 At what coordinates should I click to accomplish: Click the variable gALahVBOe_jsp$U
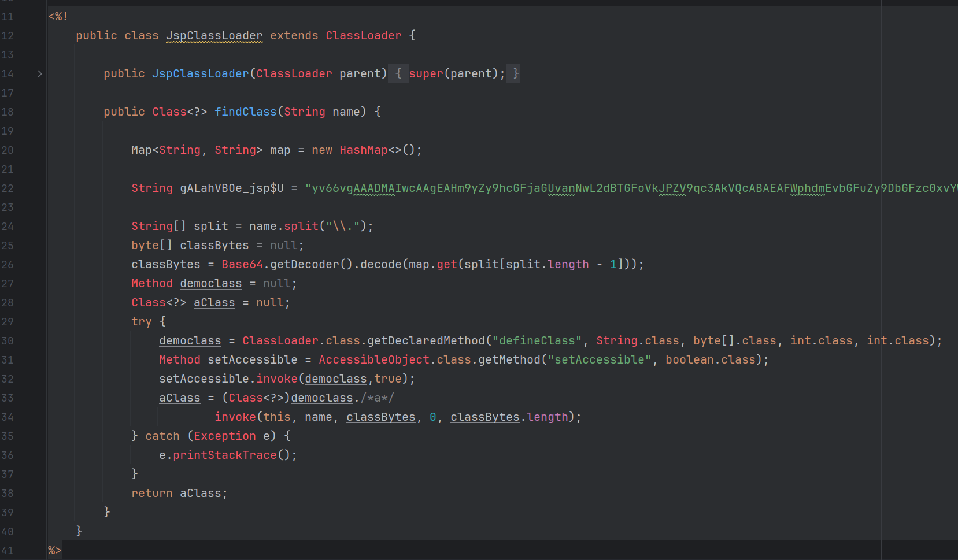pos(232,188)
